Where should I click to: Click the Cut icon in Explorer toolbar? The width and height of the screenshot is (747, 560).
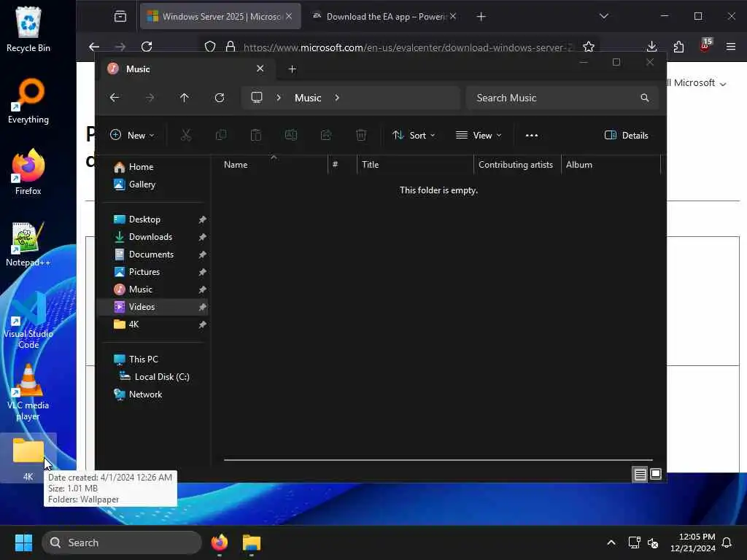[x=186, y=135]
